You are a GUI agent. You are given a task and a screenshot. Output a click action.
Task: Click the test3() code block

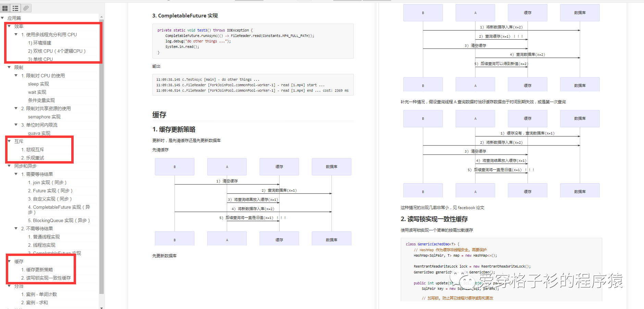pos(253,41)
